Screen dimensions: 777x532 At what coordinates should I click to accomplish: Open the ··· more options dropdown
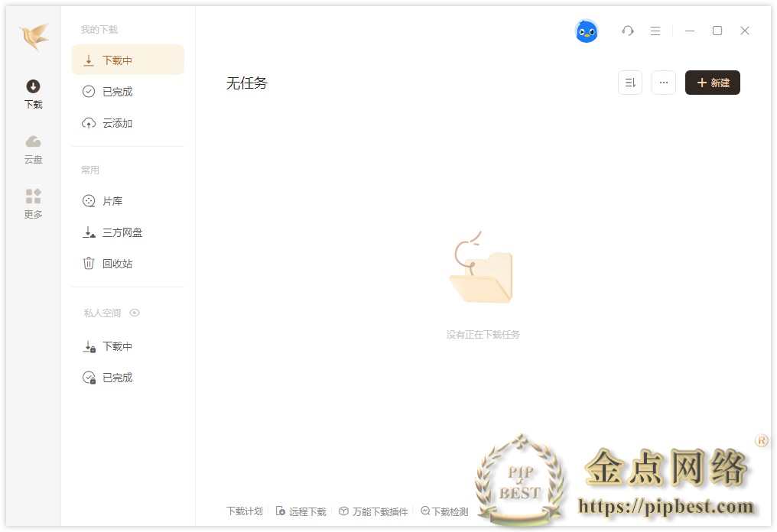tap(663, 82)
